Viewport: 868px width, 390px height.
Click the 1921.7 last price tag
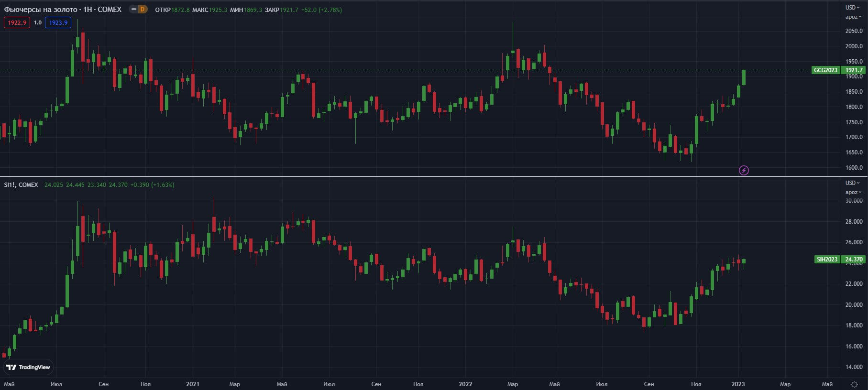coord(854,70)
